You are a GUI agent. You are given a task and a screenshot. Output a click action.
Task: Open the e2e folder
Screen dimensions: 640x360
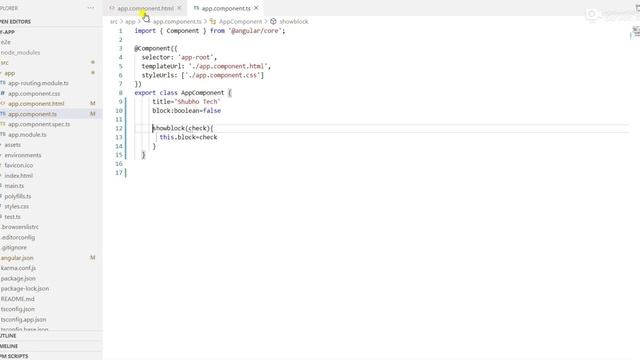[6, 42]
